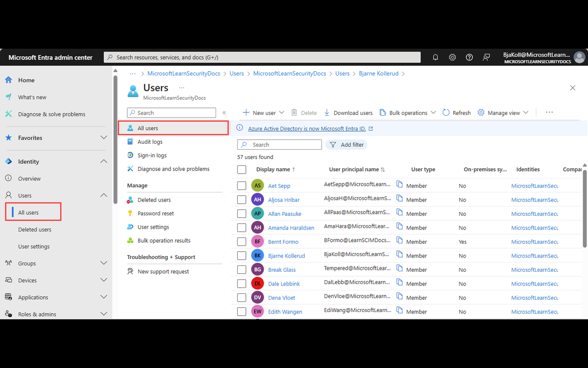Click Add filter button
The image size is (588, 368).
[346, 145]
